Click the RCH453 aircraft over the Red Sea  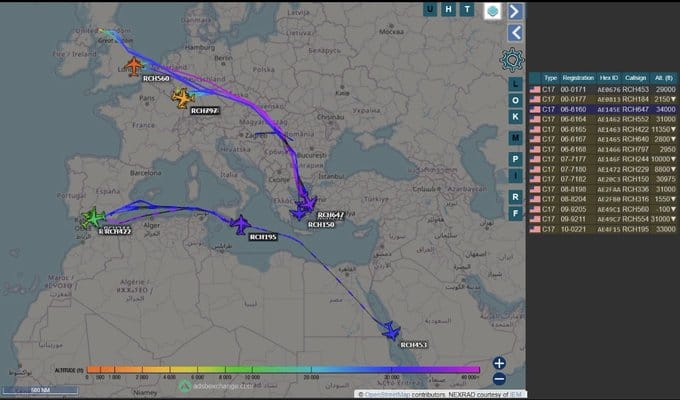(x=390, y=331)
